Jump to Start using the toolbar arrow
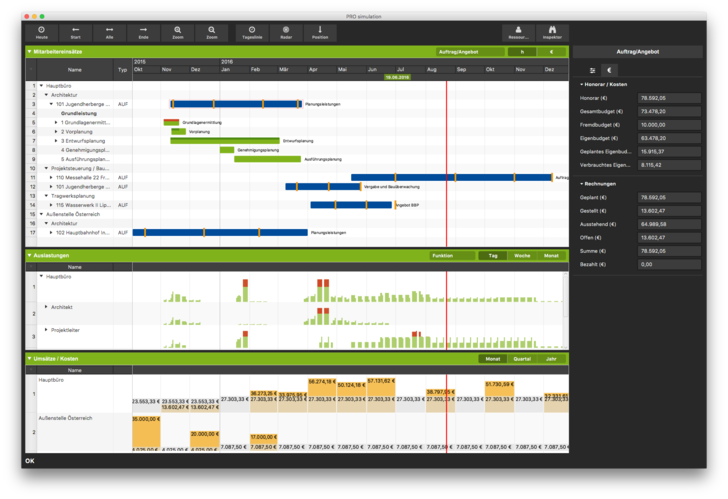Screen dimensions: 728x499 75,33
